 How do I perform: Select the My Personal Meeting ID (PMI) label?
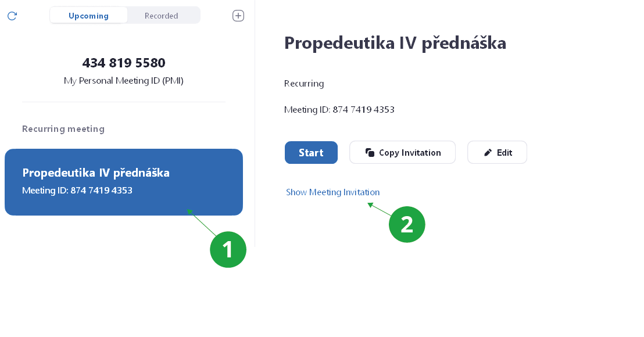coord(124,81)
